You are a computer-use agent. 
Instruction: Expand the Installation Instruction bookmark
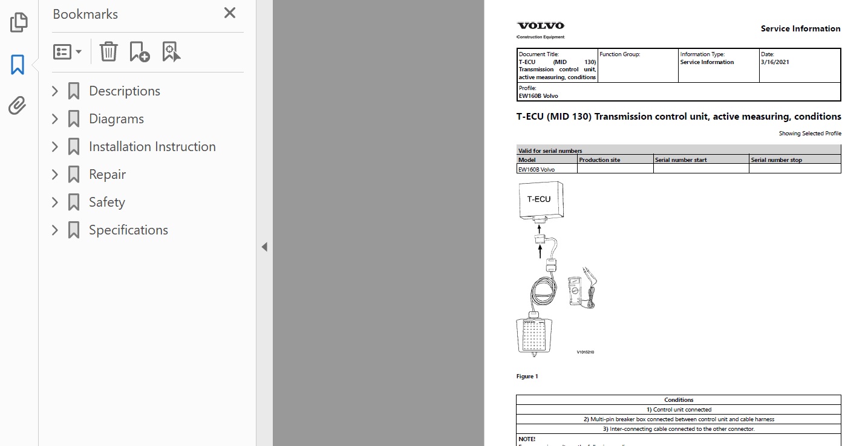(55, 147)
